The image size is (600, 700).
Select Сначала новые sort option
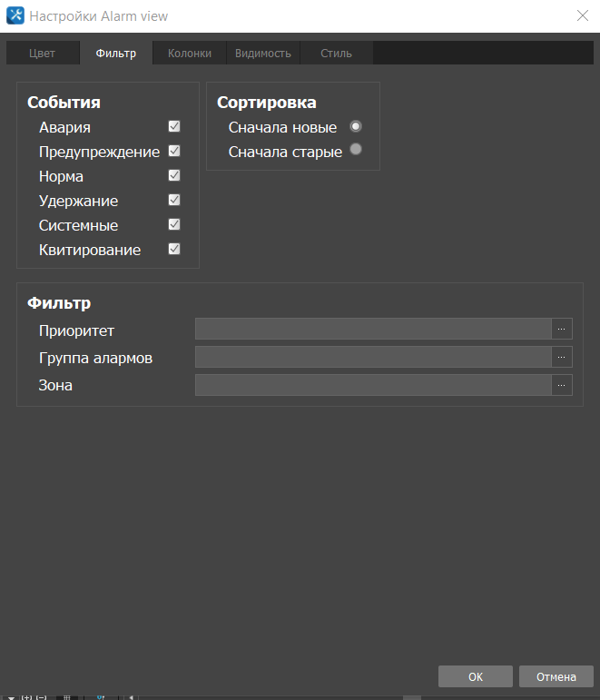pyautogui.click(x=356, y=127)
